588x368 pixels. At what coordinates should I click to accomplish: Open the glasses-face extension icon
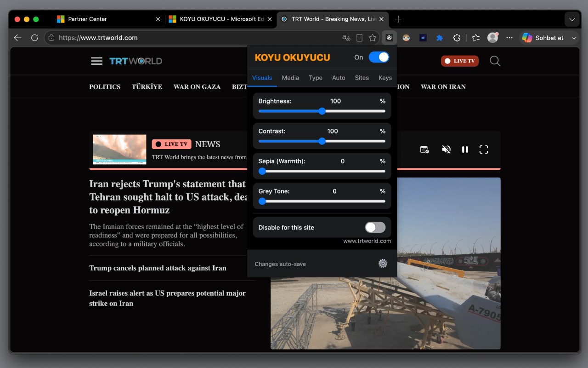coord(406,38)
